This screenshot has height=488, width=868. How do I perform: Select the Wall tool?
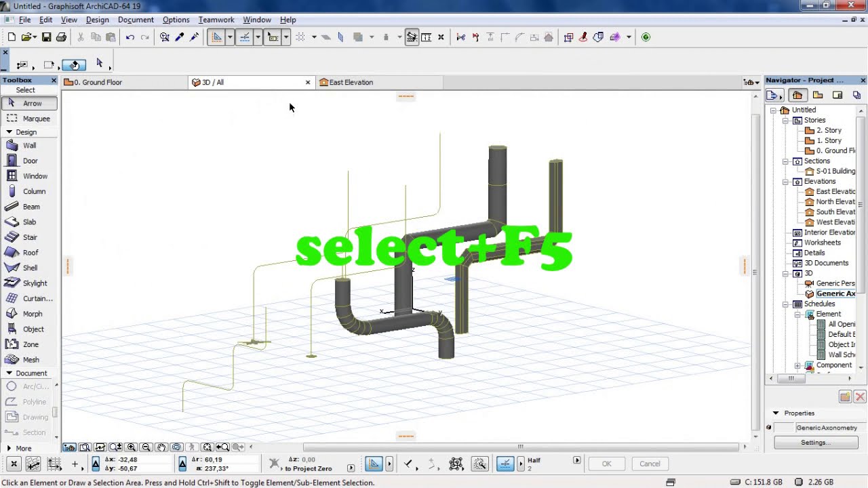(x=28, y=146)
